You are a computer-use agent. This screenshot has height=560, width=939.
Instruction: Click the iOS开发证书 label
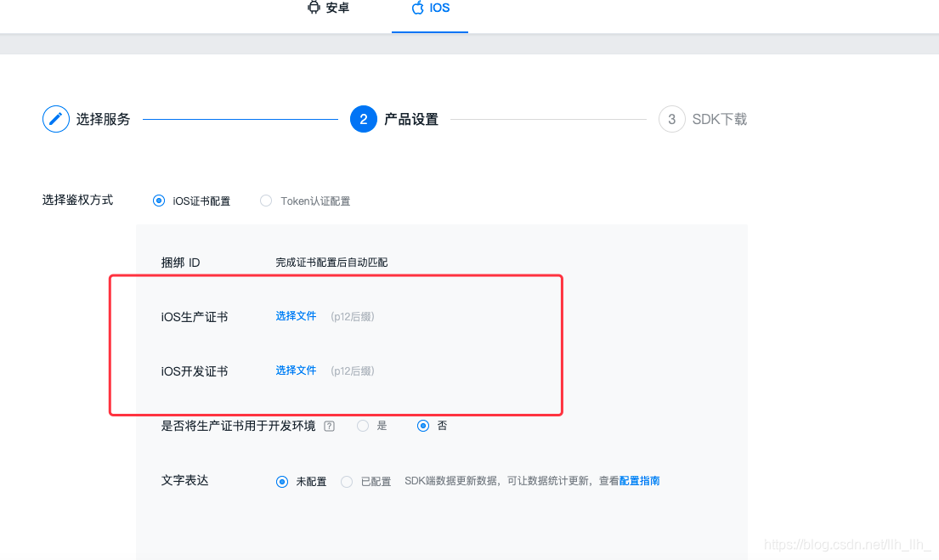click(x=195, y=371)
